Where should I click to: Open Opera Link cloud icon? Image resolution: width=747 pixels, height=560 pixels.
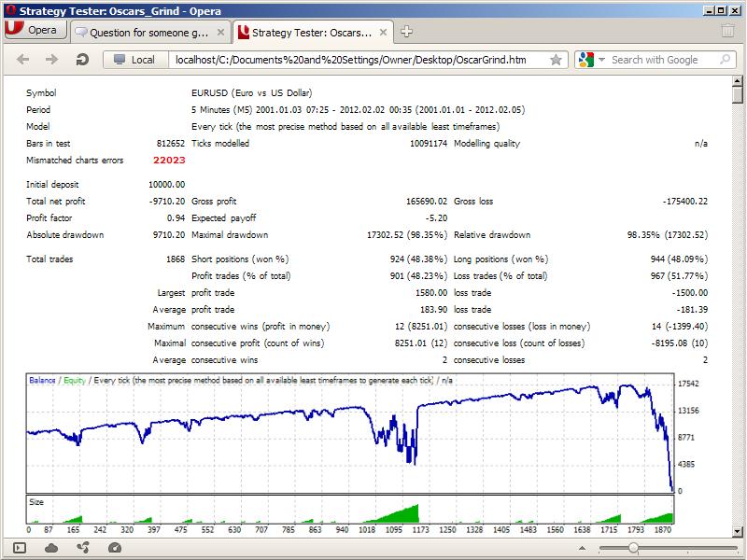51,548
